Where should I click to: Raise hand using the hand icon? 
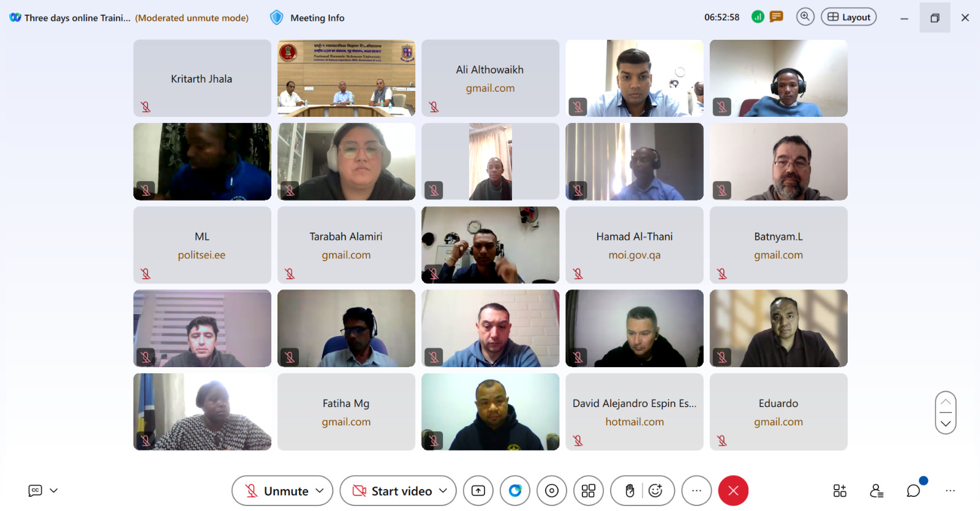point(629,491)
